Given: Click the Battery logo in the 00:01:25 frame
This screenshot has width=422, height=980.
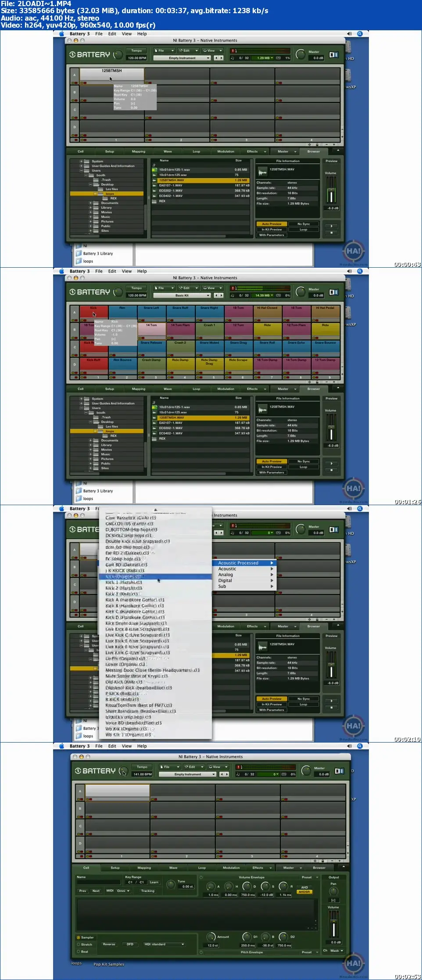Looking at the screenshot, I should 89,292.
